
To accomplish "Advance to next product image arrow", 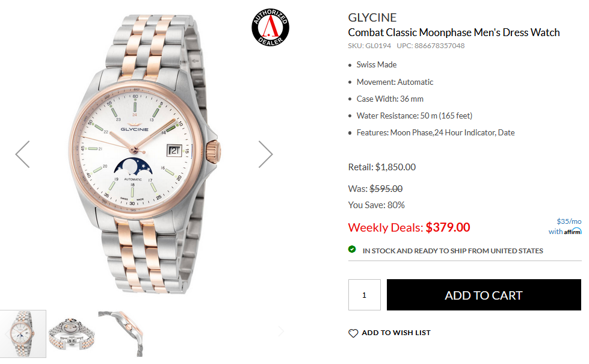I will point(265,154).
